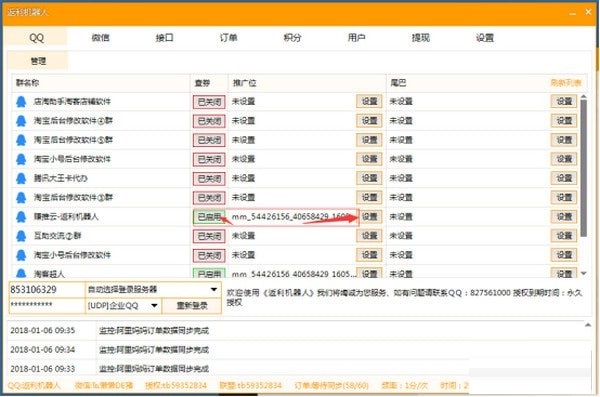
Task: Open the 接口 tab
Action: coord(165,38)
